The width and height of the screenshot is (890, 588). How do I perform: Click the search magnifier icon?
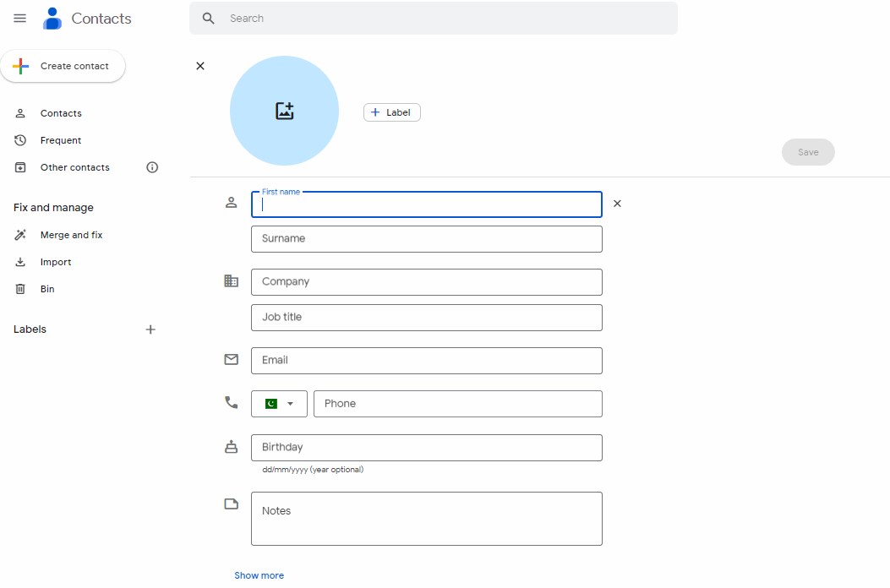[209, 19]
